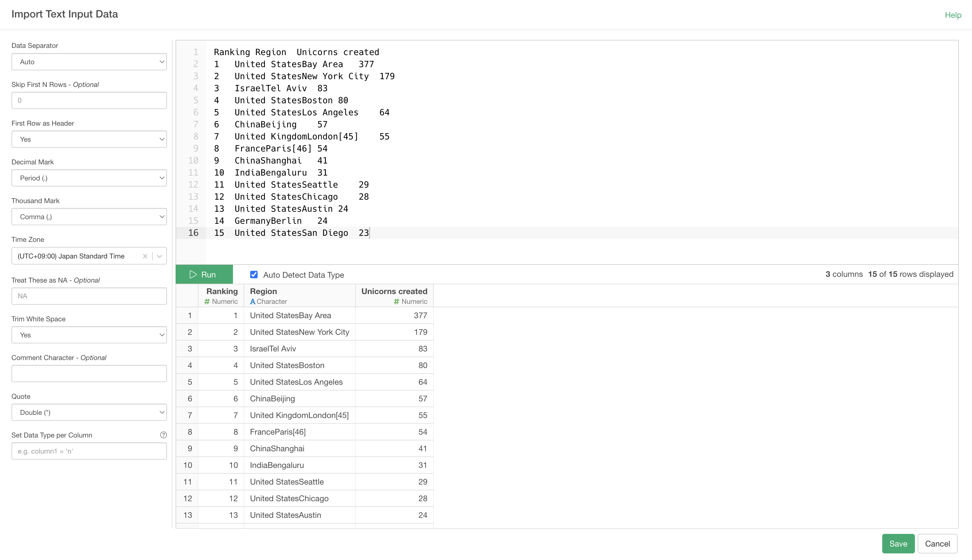Toggle Auto Detect Data Type checkbox
This screenshot has height=560, width=972.
(254, 275)
